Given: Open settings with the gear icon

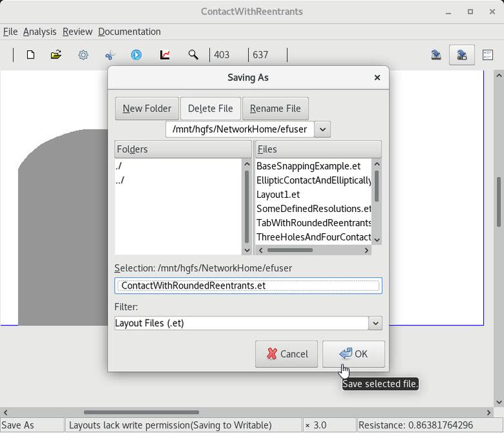Looking at the screenshot, I should (83, 55).
